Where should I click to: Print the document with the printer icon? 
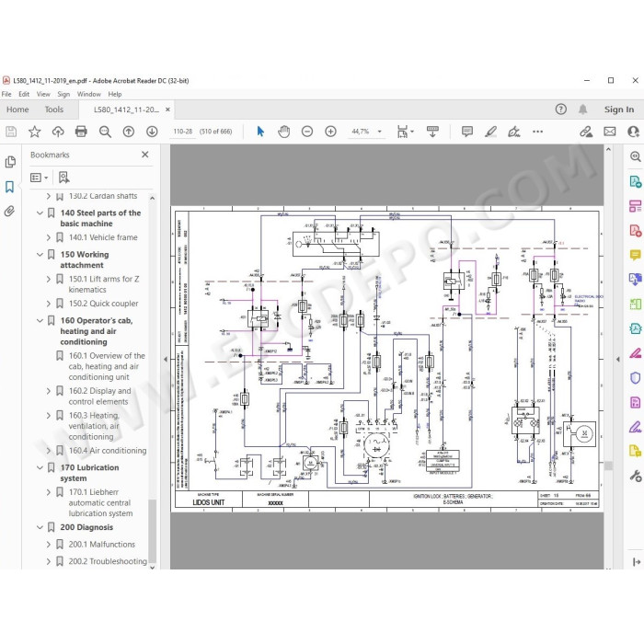point(81,132)
